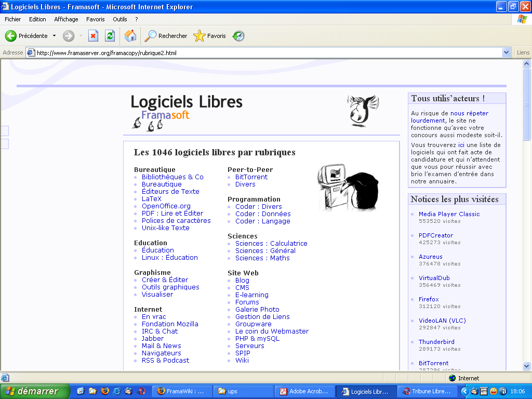Open BitTorrent link under Peer-to-Peer
Image resolution: width=532 pixels, height=399 pixels.
[251, 177]
